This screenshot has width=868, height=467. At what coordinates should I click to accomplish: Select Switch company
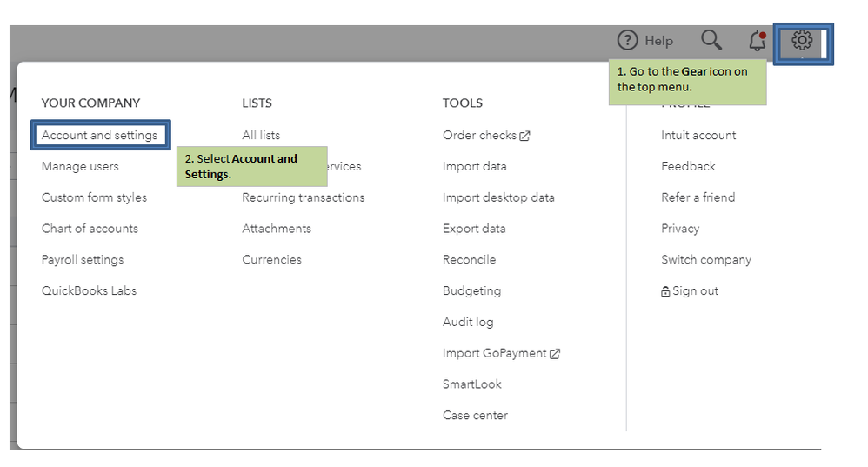706,260
